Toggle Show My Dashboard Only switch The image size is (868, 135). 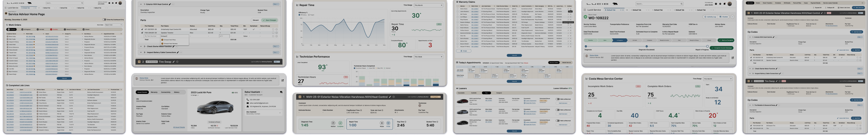click(x=104, y=20)
